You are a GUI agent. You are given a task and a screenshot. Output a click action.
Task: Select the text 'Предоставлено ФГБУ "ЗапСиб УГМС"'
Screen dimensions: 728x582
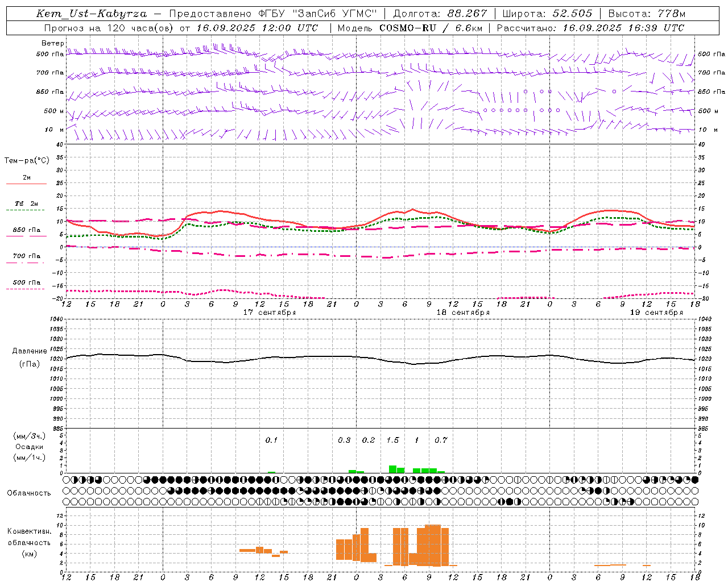[273, 14]
